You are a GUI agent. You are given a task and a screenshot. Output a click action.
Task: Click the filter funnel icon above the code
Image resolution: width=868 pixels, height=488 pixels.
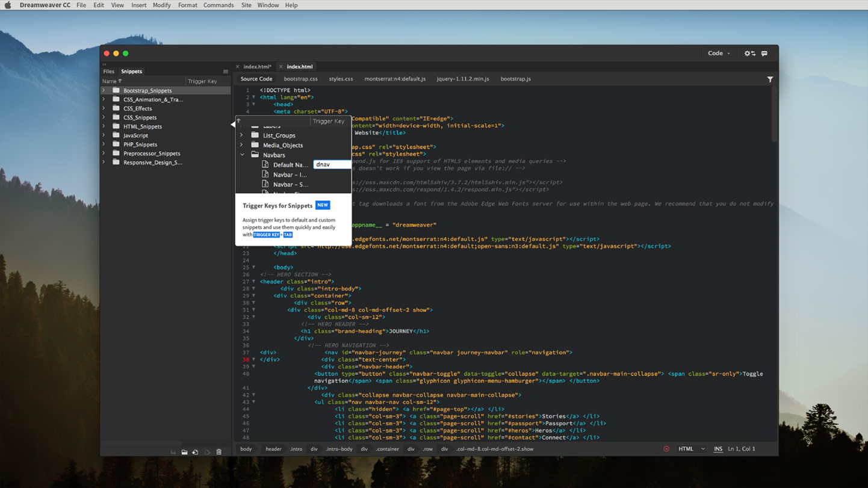pos(770,79)
